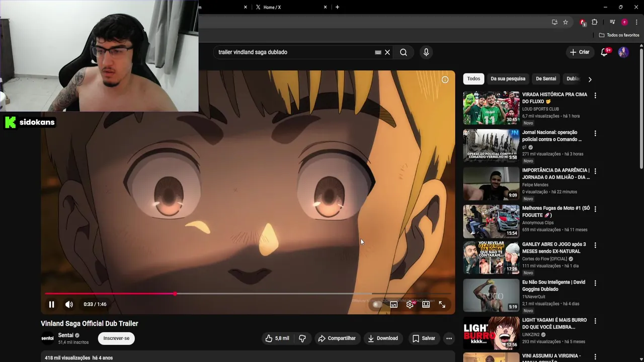Click the Compartilhar share button
This screenshot has height=362, width=644.
pos(337,338)
